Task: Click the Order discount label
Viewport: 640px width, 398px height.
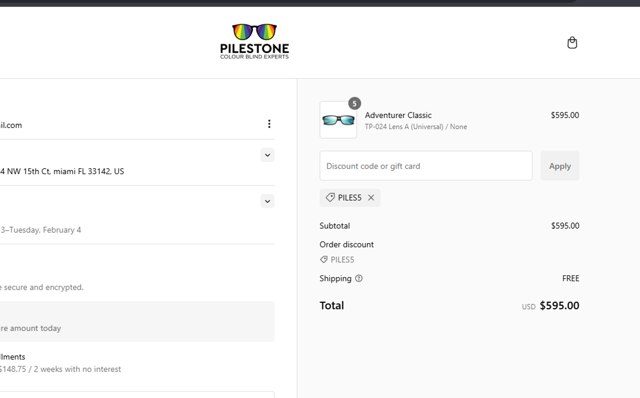Action: click(x=347, y=245)
